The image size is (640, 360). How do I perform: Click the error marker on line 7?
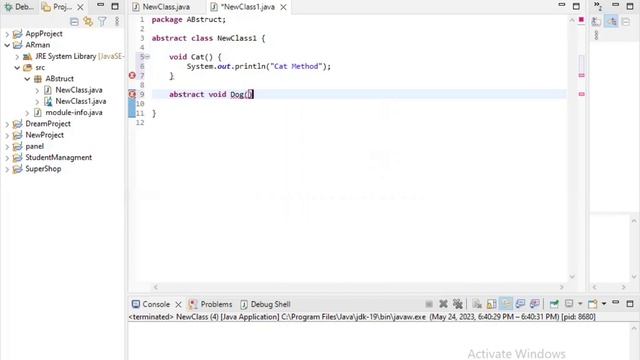pyautogui.click(x=132, y=76)
